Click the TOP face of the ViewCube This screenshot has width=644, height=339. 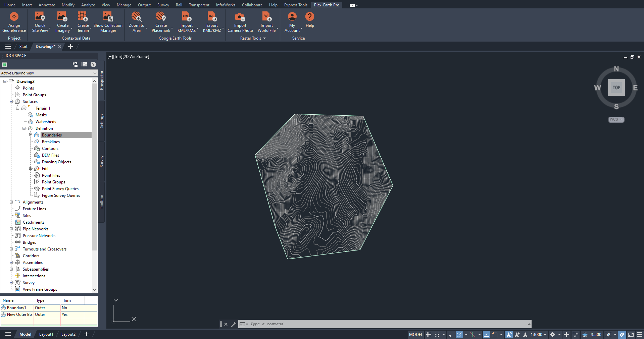[616, 88]
